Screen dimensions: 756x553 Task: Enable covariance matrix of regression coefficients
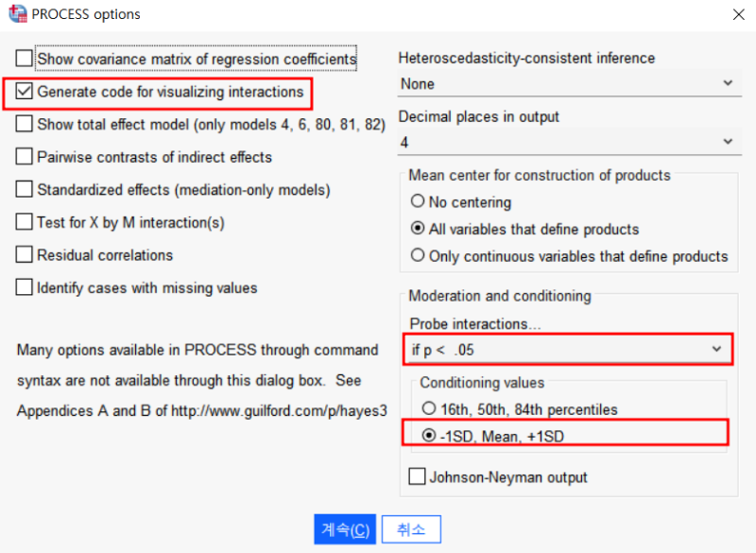pyautogui.click(x=24, y=58)
